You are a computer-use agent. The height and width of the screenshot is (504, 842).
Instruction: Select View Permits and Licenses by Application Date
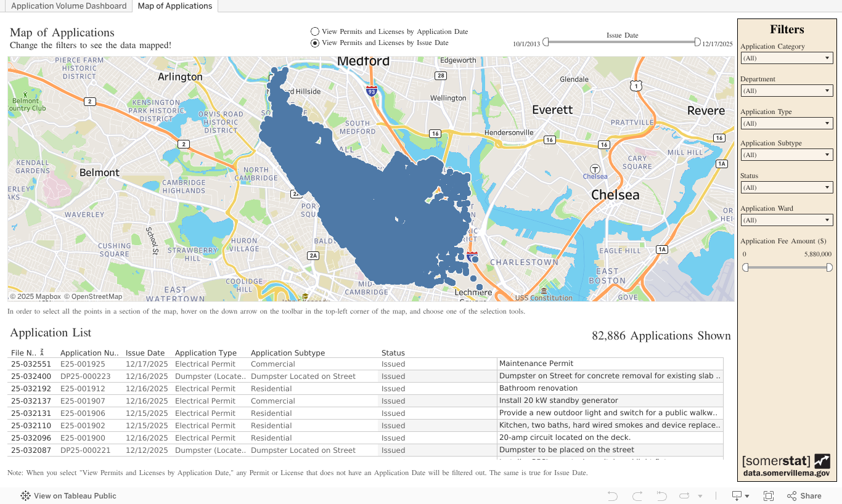(315, 31)
